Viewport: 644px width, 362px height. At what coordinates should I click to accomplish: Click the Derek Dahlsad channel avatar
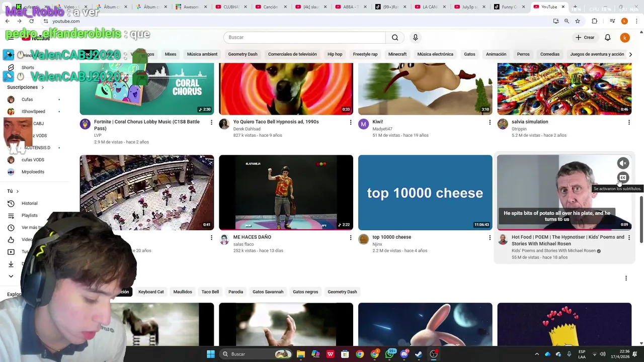pos(224,124)
